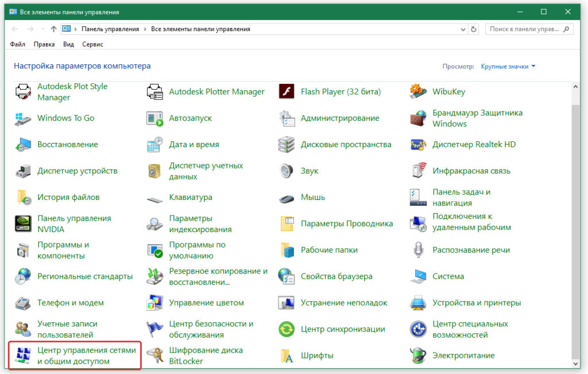Open Панель задач и навигация link
This screenshot has height=374, width=588.
(x=461, y=197)
